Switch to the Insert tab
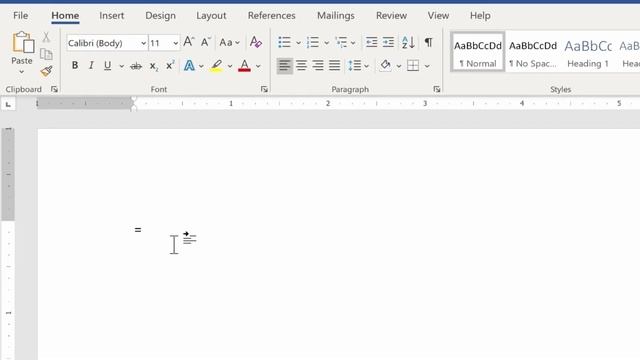The width and height of the screenshot is (640, 360). (x=111, y=16)
